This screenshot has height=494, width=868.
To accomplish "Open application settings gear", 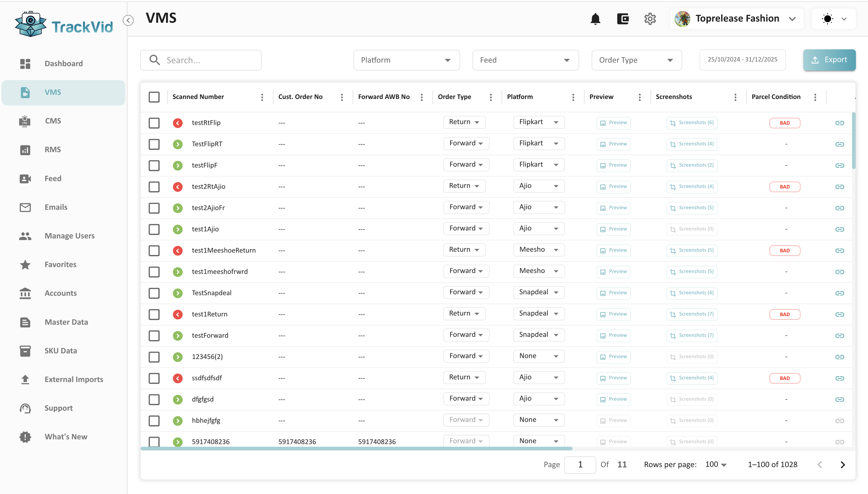I will click(x=650, y=19).
